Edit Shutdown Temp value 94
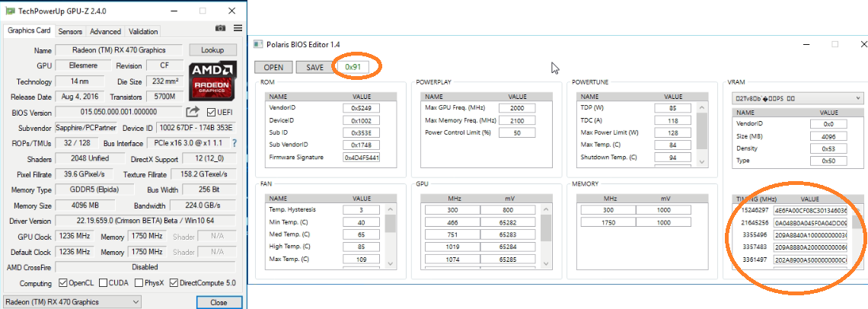Viewport: 868px width, 309px height. (672, 158)
